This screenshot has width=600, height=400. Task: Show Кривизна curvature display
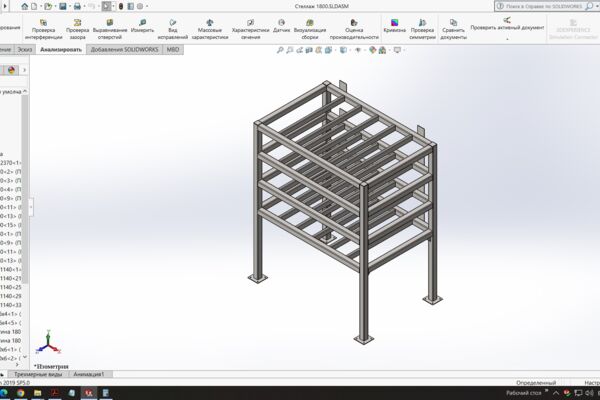click(395, 26)
